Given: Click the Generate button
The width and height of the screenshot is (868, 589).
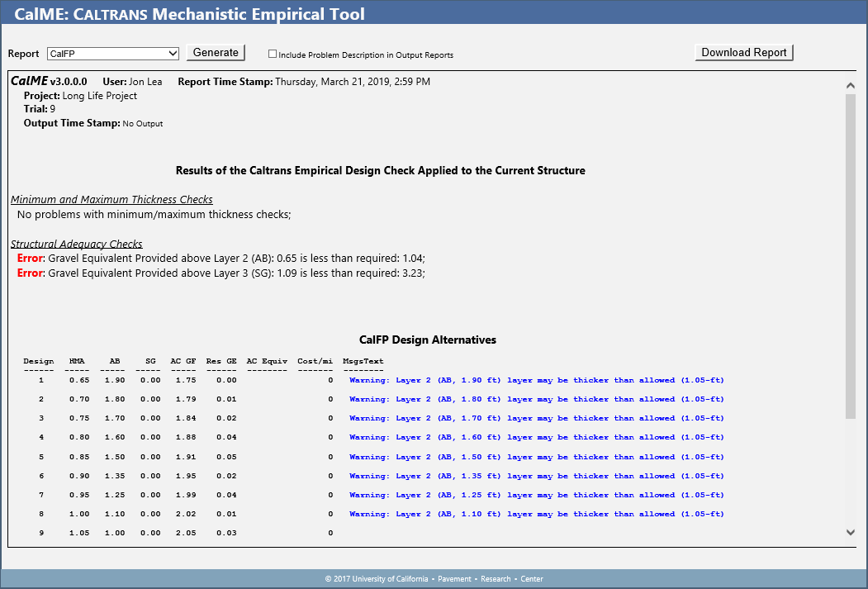Looking at the screenshot, I should click(x=216, y=53).
